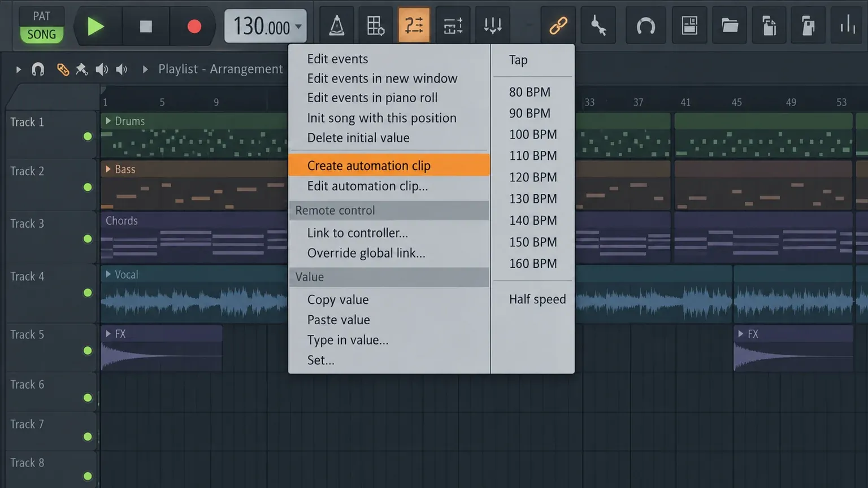Set tempo to 160 BPM
Viewport: 868px width, 488px height.
[532, 264]
